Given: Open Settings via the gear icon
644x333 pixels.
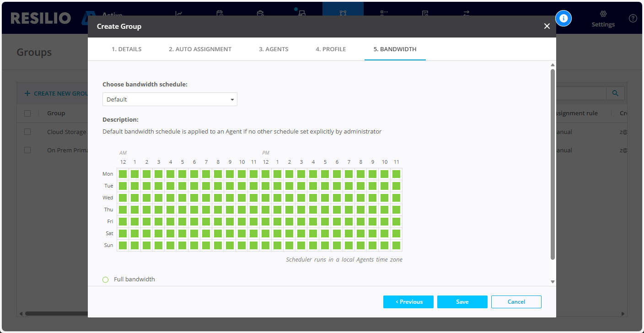Looking at the screenshot, I should point(603,14).
